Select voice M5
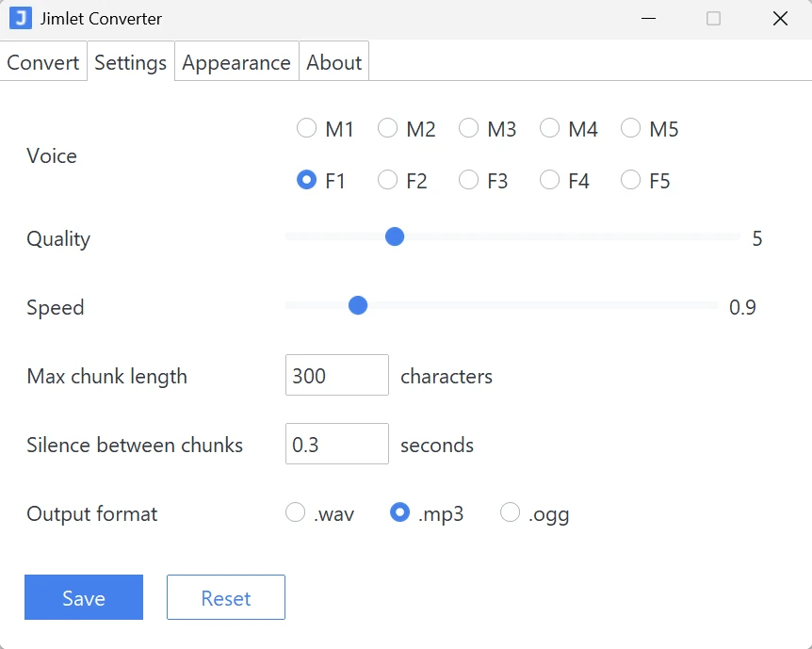Screen dimensions: 812x649 tap(630, 128)
